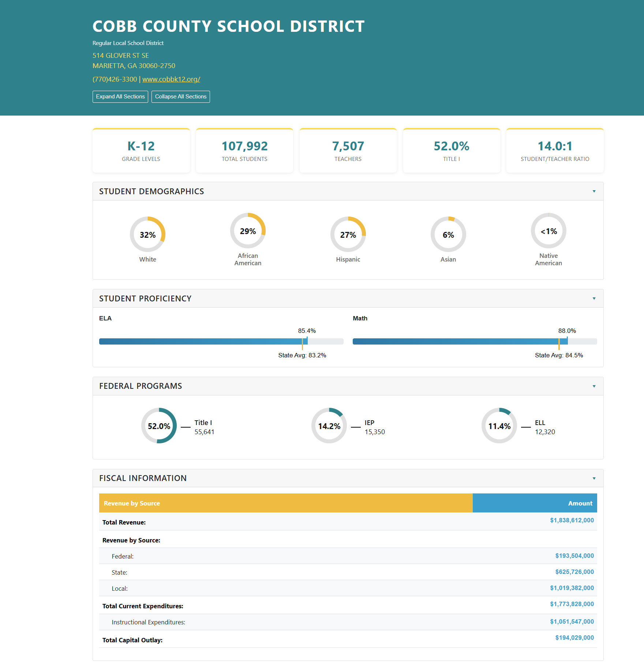Click Total Capital Outlay amount $194,029,000
This screenshot has width=644, height=669.
(574, 638)
